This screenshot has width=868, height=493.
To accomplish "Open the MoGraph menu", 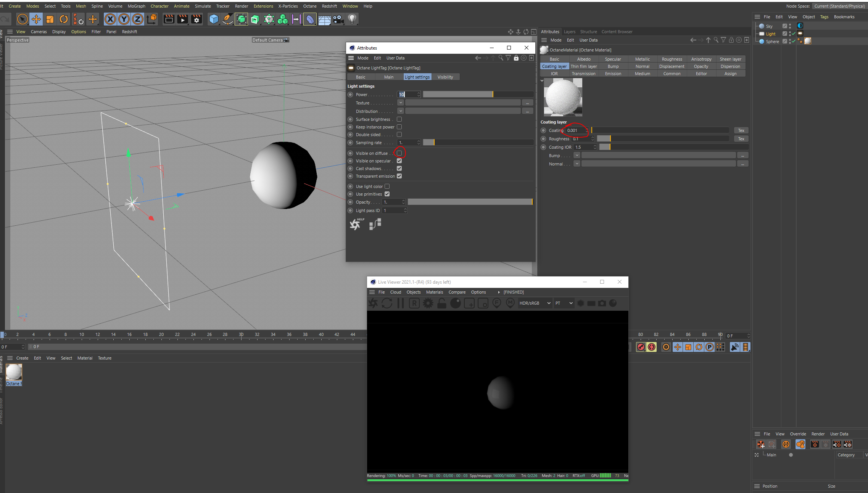I will 136,6.
